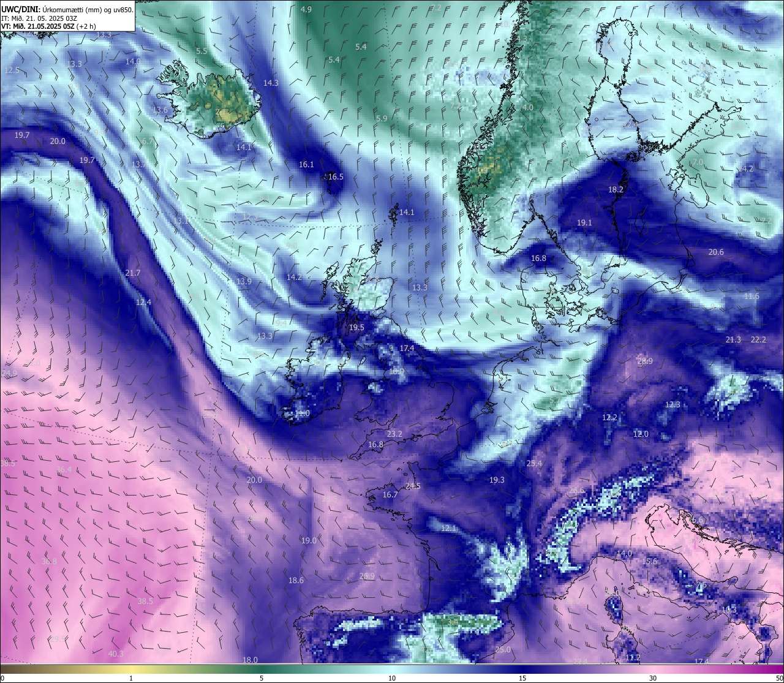Click the value 19.1 on the map
This screenshot has width=784, height=683.
tap(584, 222)
